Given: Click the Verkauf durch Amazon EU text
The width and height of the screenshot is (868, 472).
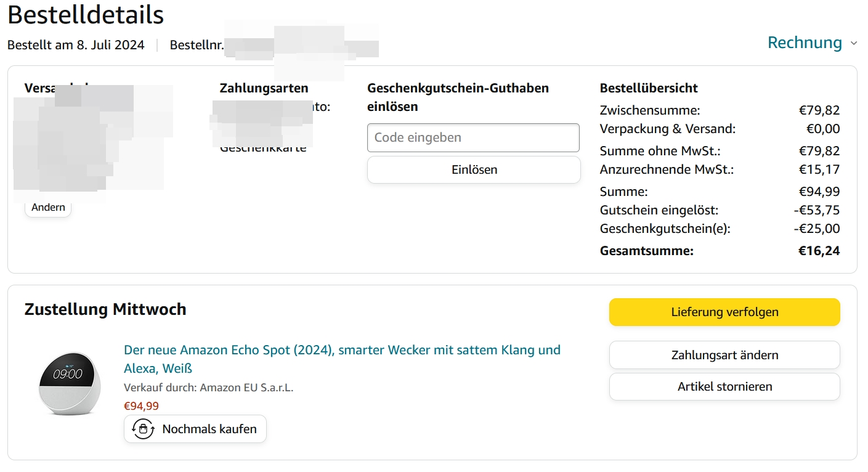Looking at the screenshot, I should click(x=209, y=388).
